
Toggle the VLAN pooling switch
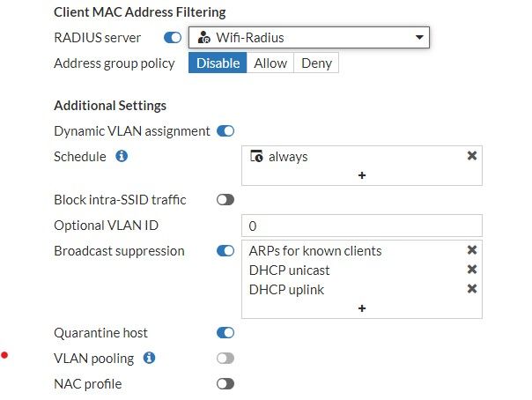click(x=225, y=359)
